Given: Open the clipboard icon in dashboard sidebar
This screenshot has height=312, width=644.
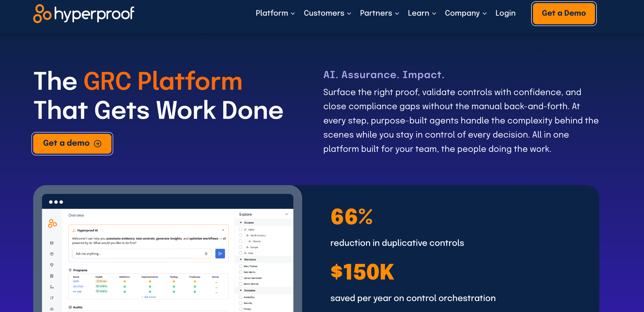Looking at the screenshot, I should point(52,276).
